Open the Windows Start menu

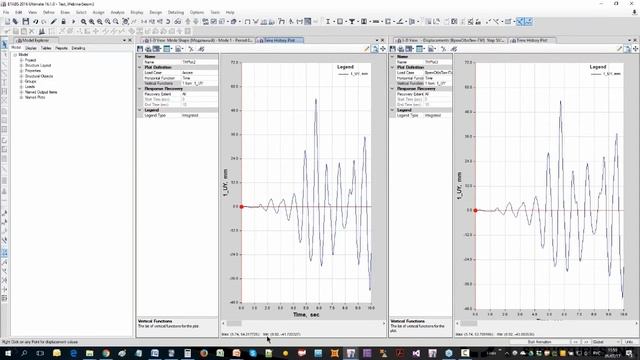click(7, 353)
